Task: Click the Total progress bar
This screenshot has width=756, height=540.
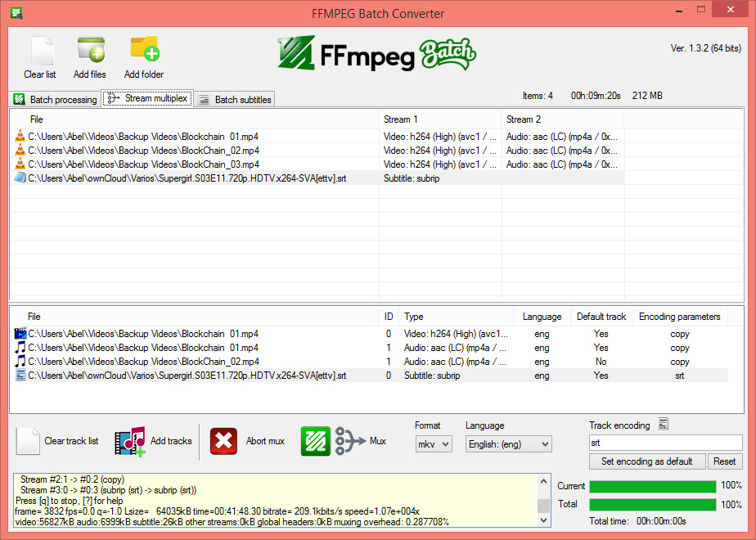Action: pyautogui.click(x=653, y=505)
